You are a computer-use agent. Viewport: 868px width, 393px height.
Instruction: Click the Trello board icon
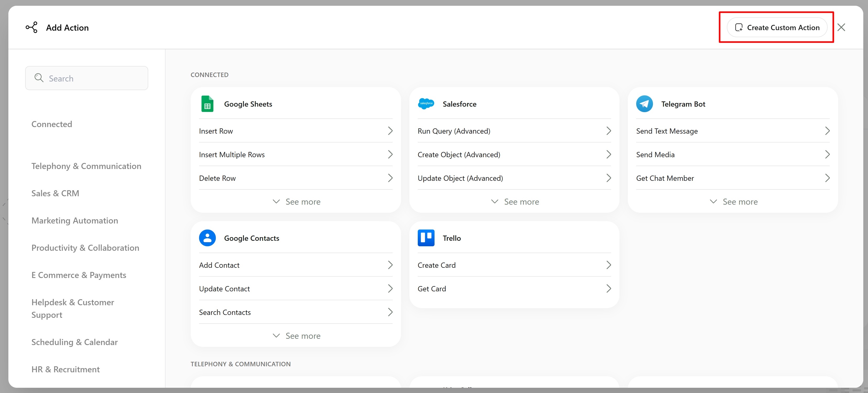click(426, 238)
